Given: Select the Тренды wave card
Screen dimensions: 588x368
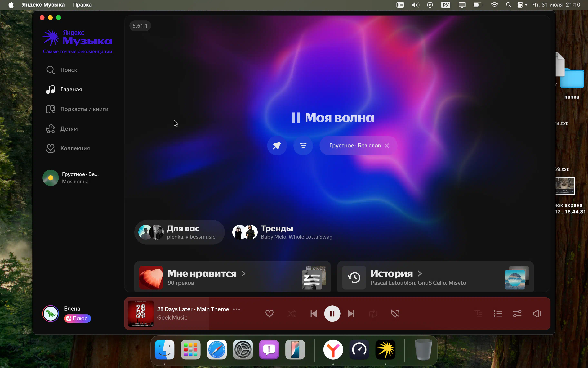Looking at the screenshot, I should point(282,232).
